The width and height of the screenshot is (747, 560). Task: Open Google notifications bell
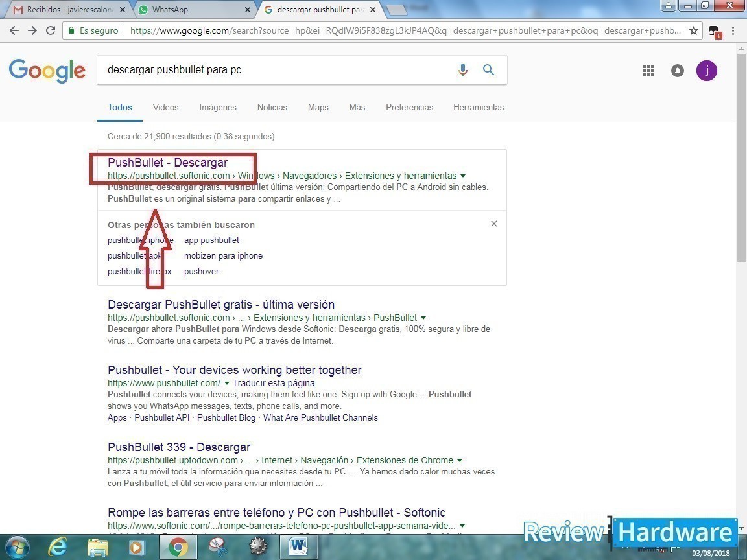tap(678, 71)
